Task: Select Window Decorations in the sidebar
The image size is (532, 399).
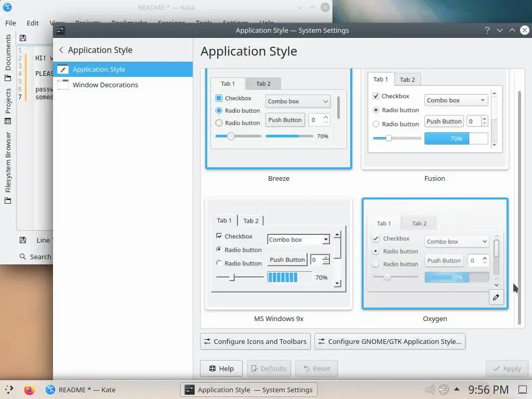Action: (123, 85)
